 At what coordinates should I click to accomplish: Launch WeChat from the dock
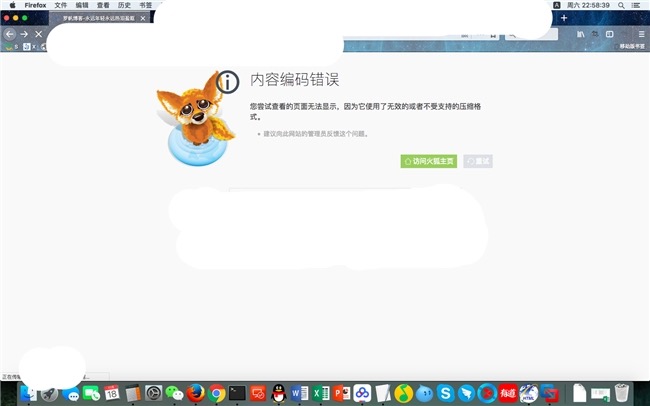click(x=175, y=393)
